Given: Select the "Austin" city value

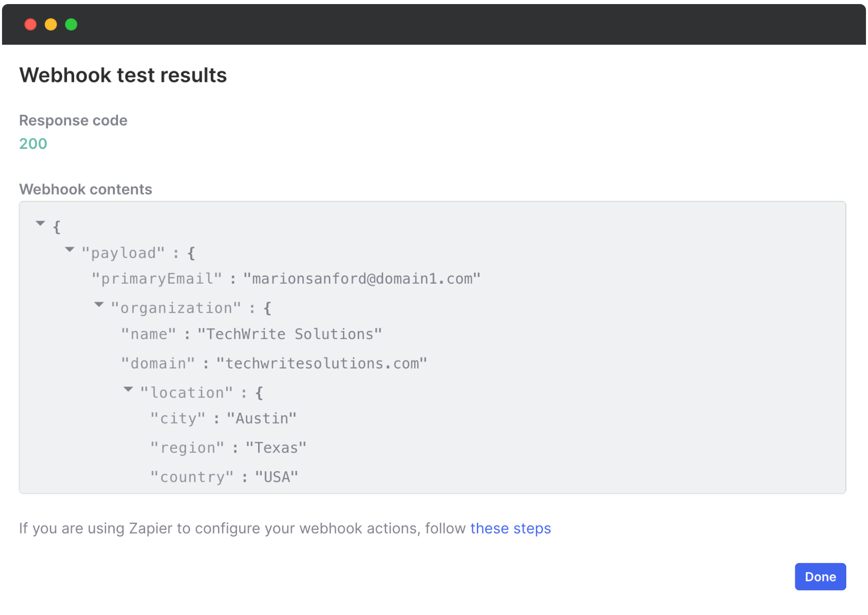Looking at the screenshot, I should point(261,418).
